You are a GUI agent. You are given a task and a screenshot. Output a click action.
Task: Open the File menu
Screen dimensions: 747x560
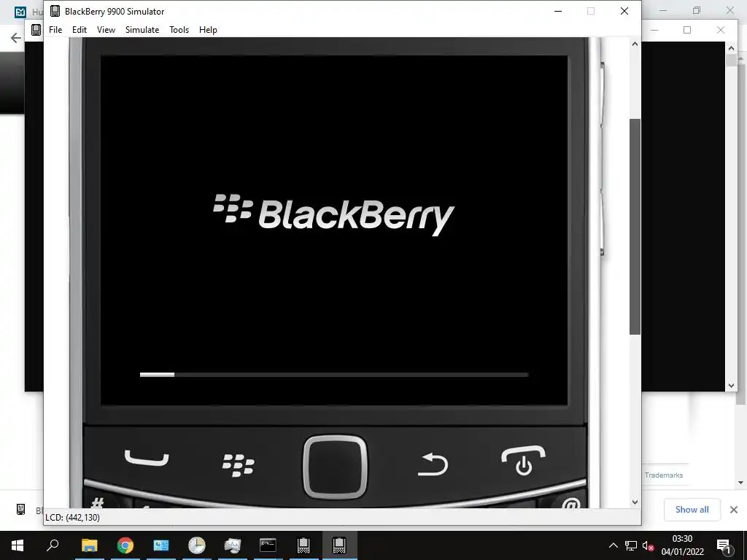point(55,29)
